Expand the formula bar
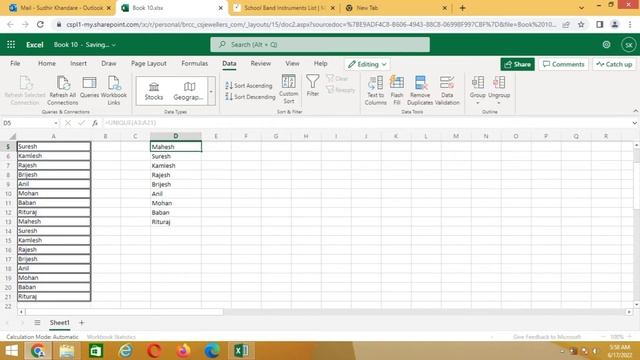 634,123
